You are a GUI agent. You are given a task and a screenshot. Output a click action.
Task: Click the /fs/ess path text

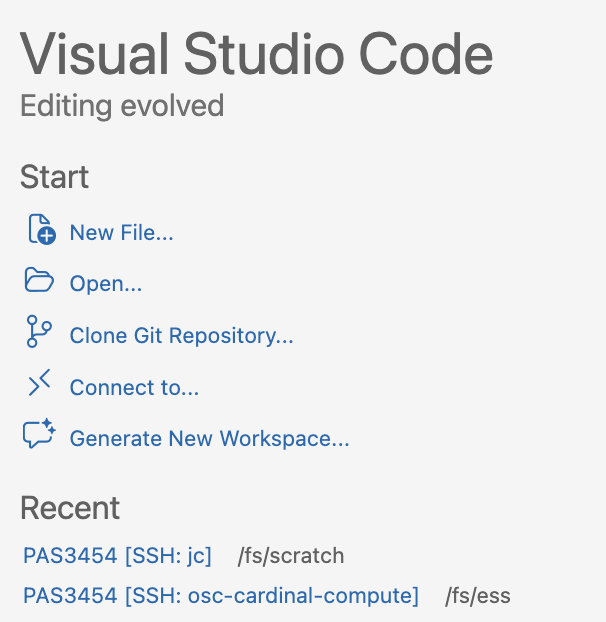[x=478, y=596]
